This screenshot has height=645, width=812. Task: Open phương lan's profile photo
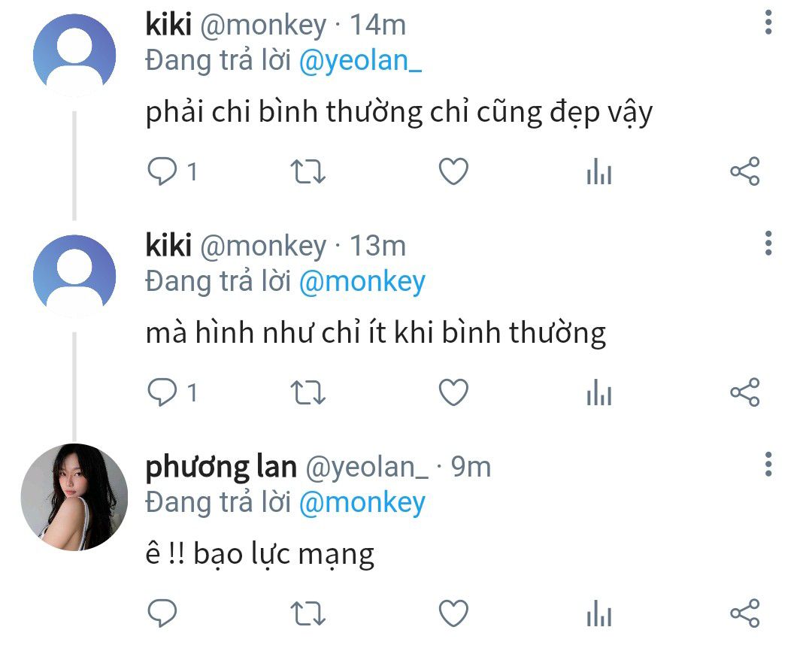(x=74, y=497)
